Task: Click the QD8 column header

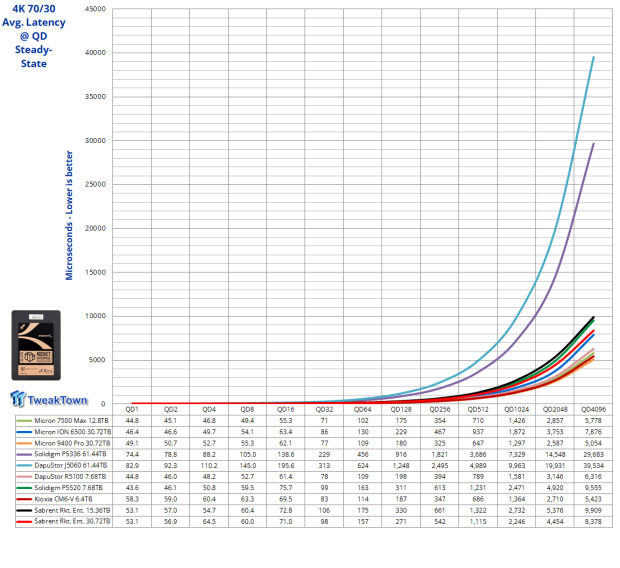Action: [248, 409]
